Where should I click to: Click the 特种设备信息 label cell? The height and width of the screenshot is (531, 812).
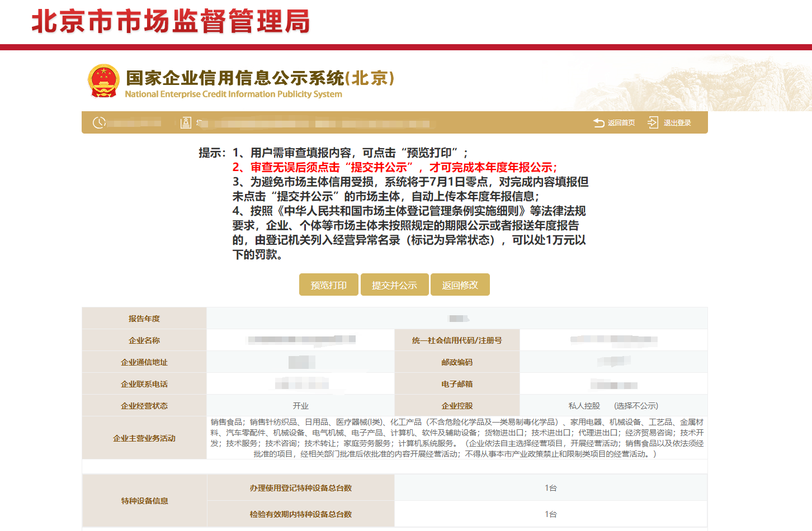[144, 501]
